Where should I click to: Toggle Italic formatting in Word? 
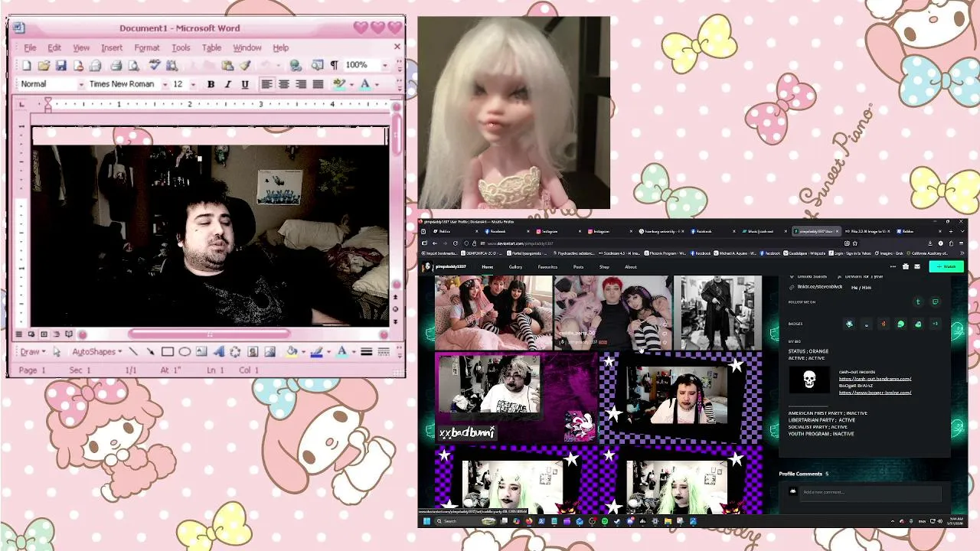coord(227,84)
